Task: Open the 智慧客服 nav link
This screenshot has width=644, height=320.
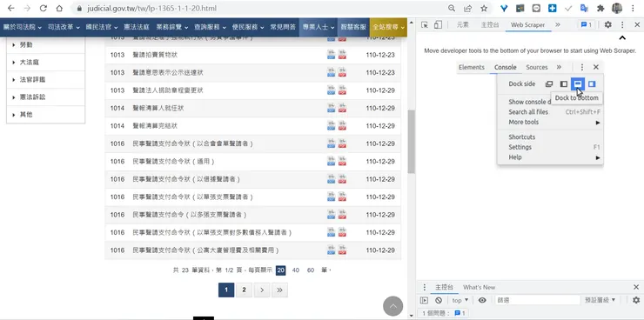Action: (x=353, y=27)
